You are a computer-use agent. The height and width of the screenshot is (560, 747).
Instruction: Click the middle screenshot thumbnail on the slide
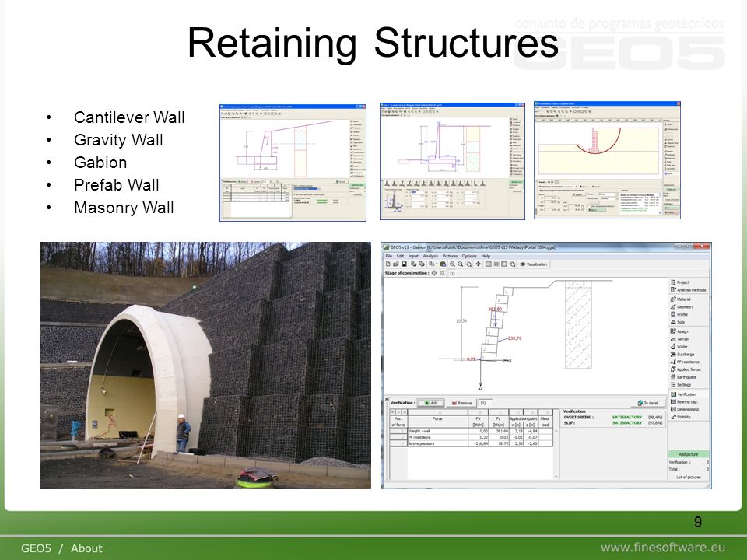click(x=453, y=162)
